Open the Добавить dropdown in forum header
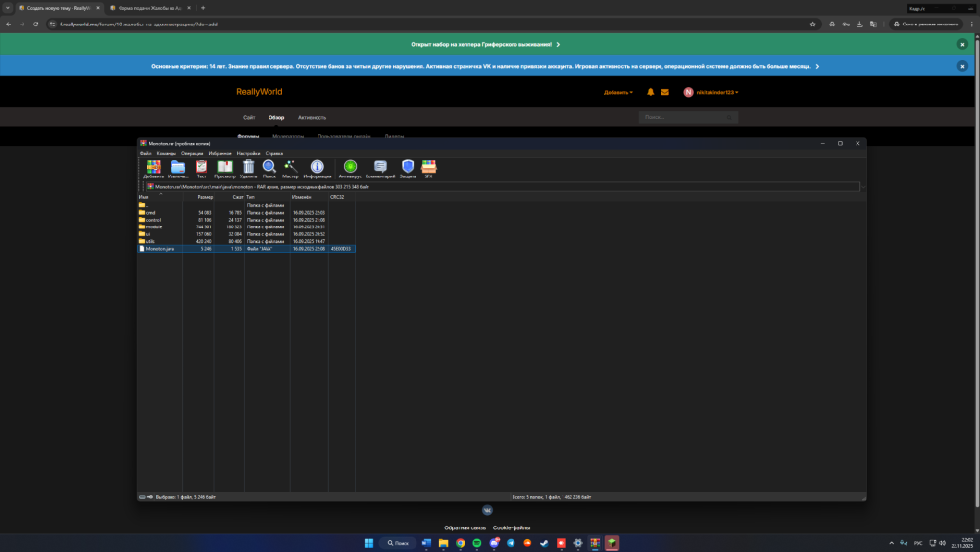The height and width of the screenshot is (552, 980). 618,92
